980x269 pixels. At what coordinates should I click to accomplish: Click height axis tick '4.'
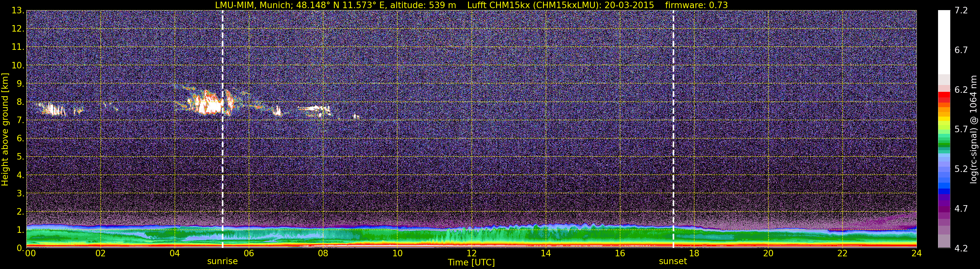(20, 175)
